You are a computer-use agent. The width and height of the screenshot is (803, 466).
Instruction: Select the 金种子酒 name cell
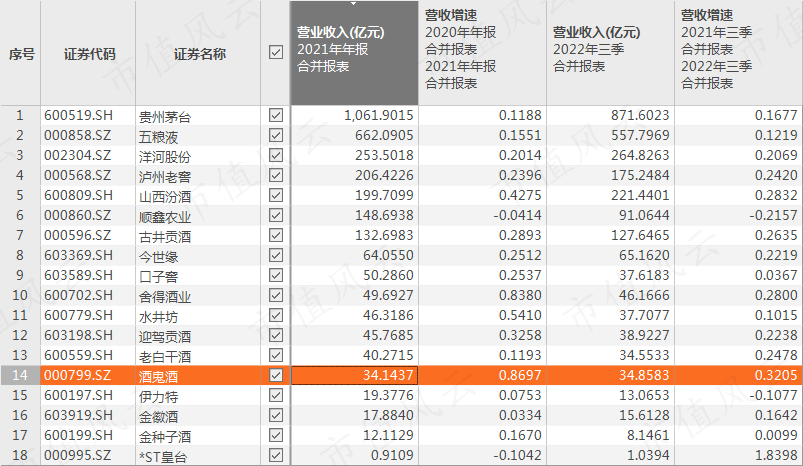tap(198, 435)
